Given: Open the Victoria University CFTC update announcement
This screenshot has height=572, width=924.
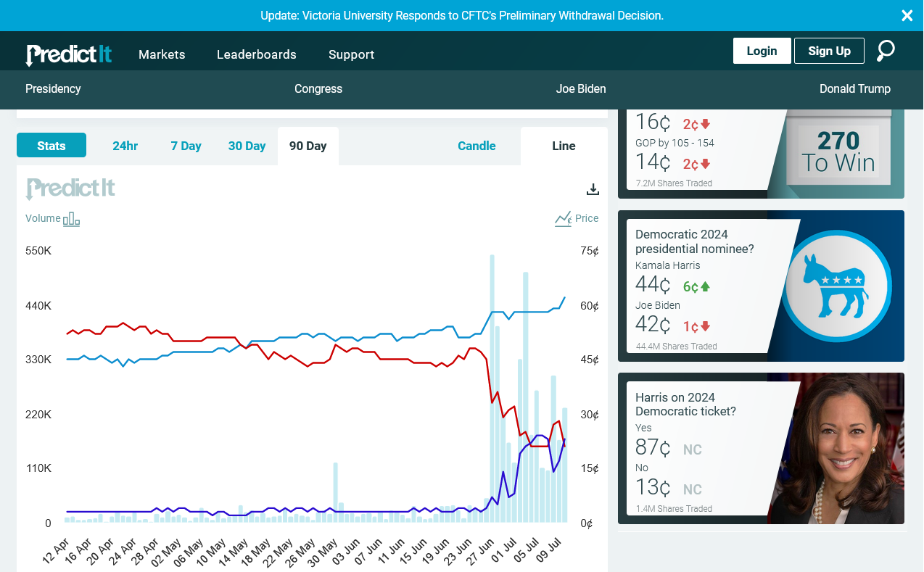Looking at the screenshot, I should pyautogui.click(x=462, y=15).
